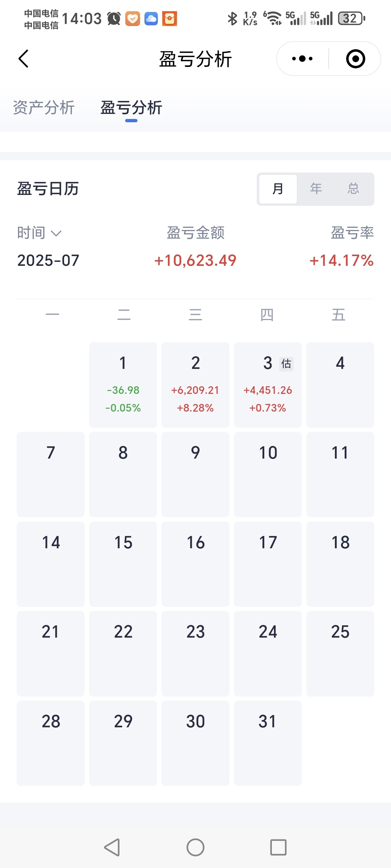Select the day 31 calendar cell
This screenshot has width=391, height=868.
268,743
